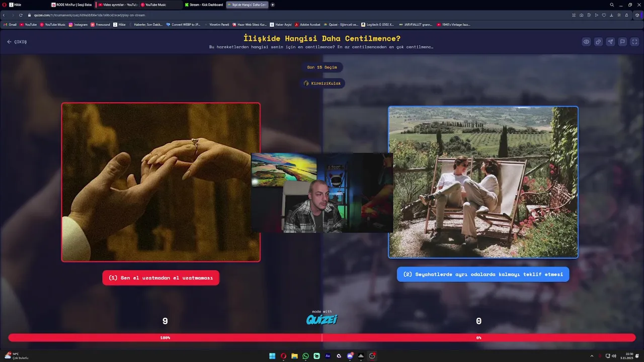Click the left vote count 9

click(165, 321)
